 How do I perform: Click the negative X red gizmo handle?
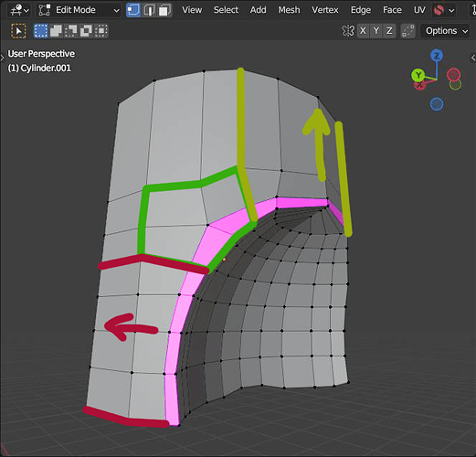point(453,74)
